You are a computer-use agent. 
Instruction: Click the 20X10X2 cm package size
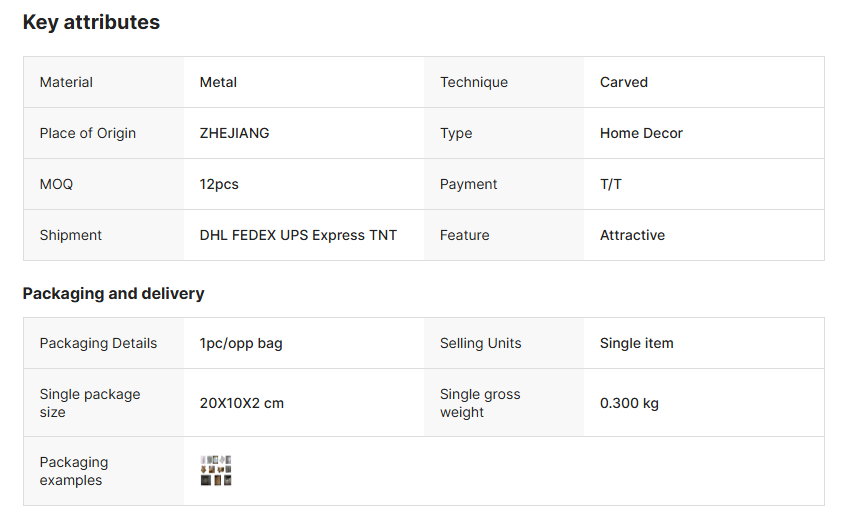(242, 403)
